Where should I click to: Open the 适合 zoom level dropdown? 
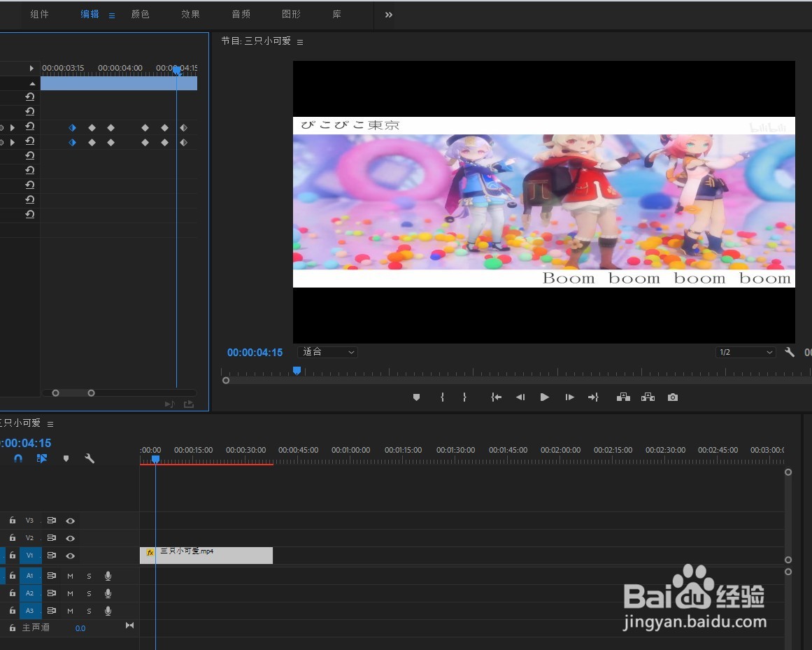point(328,352)
